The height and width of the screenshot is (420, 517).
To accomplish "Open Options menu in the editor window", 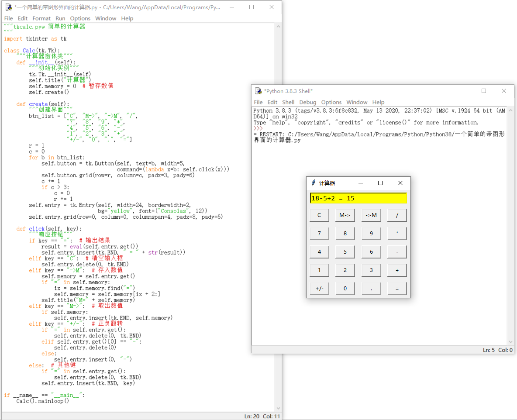I will (80, 18).
